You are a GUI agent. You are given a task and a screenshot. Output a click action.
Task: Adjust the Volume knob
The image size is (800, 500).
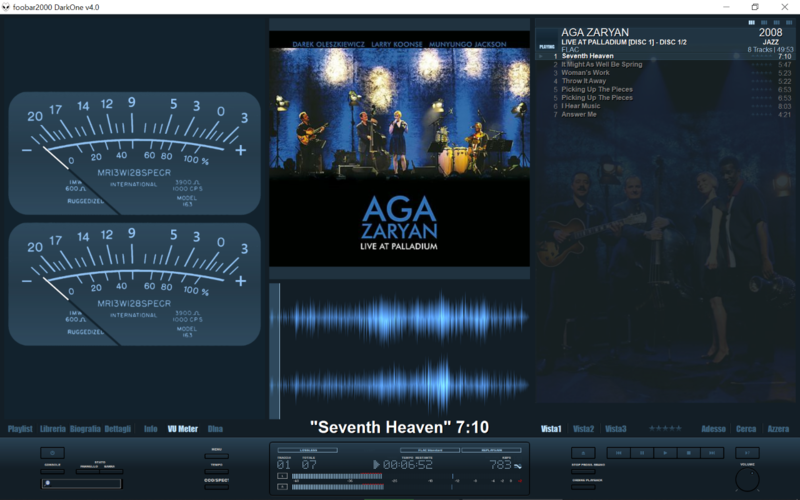747,480
